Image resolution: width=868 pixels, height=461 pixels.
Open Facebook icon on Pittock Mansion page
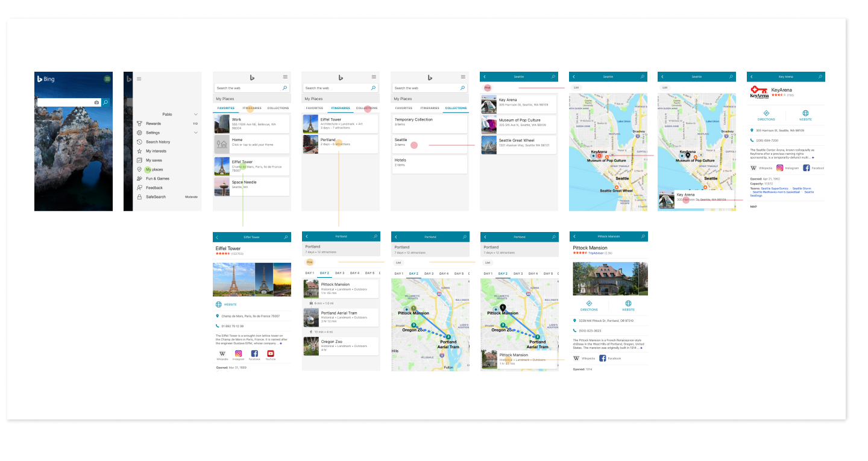tap(603, 358)
